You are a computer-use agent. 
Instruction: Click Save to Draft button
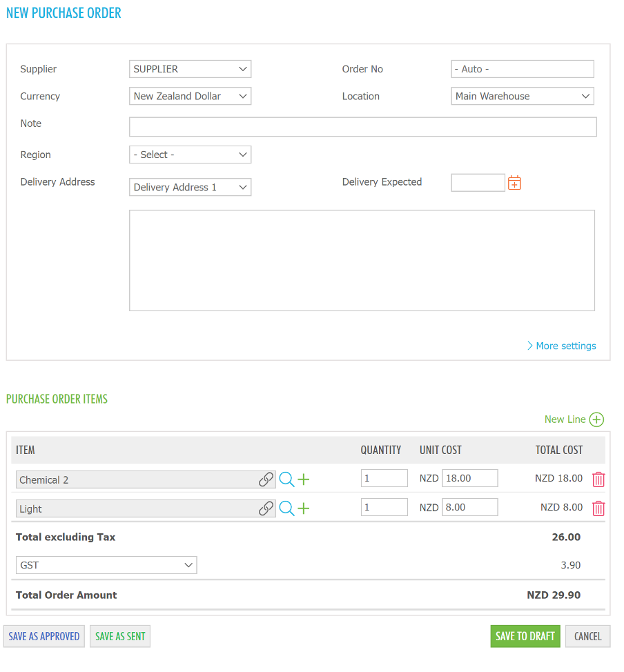[x=525, y=636]
